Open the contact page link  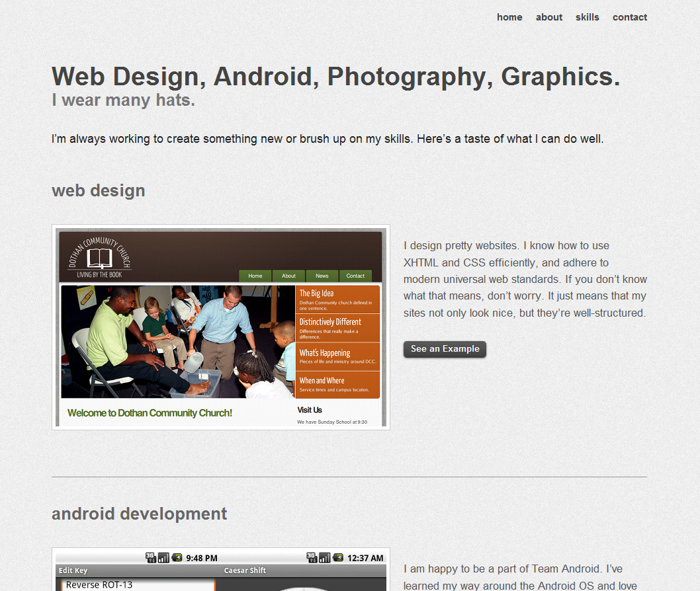click(x=629, y=17)
